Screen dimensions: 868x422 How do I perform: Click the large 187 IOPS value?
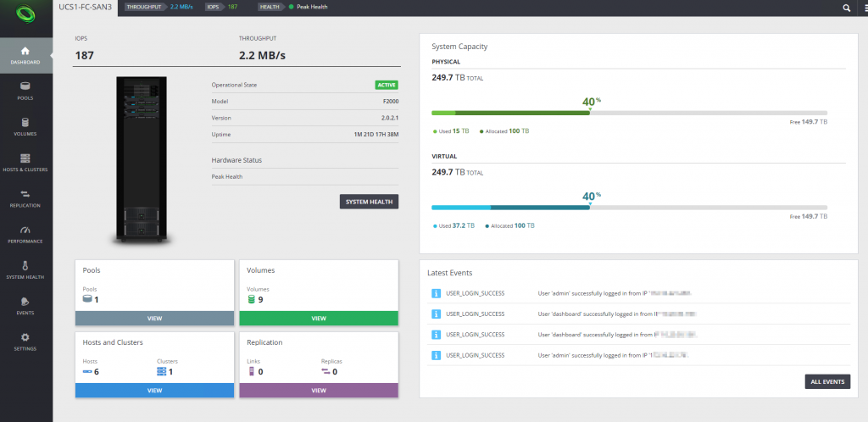(x=85, y=55)
